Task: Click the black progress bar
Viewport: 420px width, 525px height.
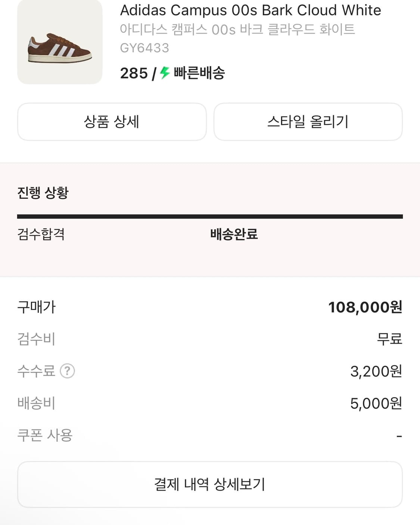Action: click(210, 217)
